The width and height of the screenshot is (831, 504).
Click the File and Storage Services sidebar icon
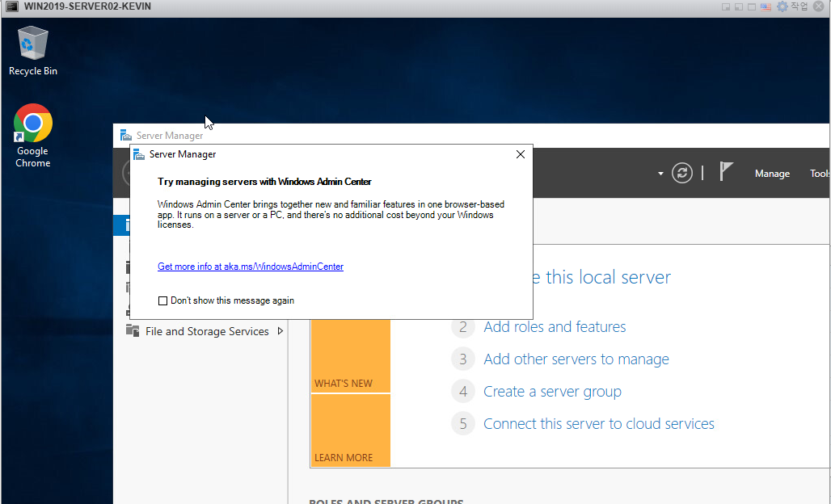133,330
